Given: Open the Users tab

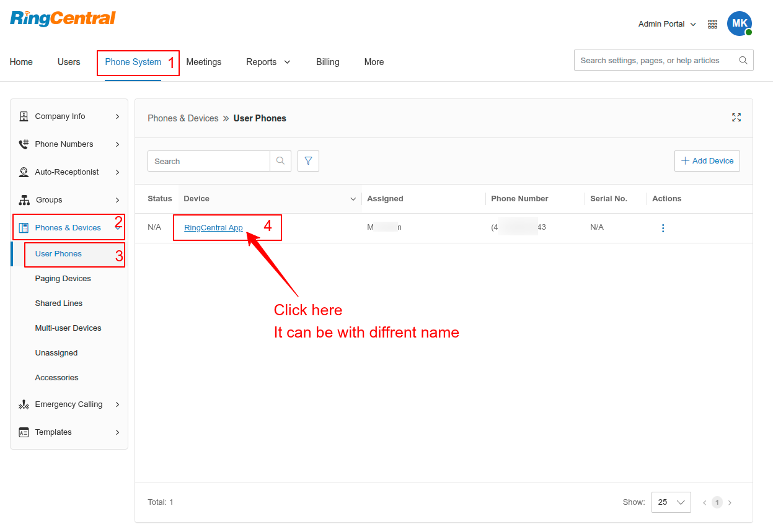Looking at the screenshot, I should tap(69, 62).
